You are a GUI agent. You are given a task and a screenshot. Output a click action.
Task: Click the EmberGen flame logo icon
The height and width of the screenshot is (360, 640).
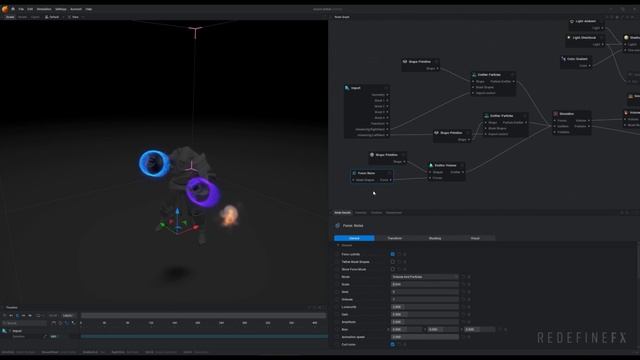5,9
